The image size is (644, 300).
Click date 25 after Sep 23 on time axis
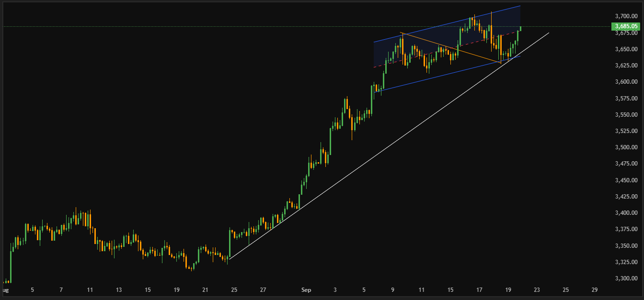click(x=565, y=290)
